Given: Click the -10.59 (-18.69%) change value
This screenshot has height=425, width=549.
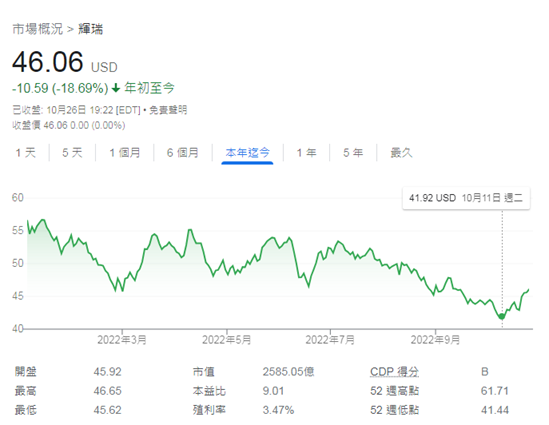Looking at the screenshot, I should pyautogui.click(x=60, y=88).
